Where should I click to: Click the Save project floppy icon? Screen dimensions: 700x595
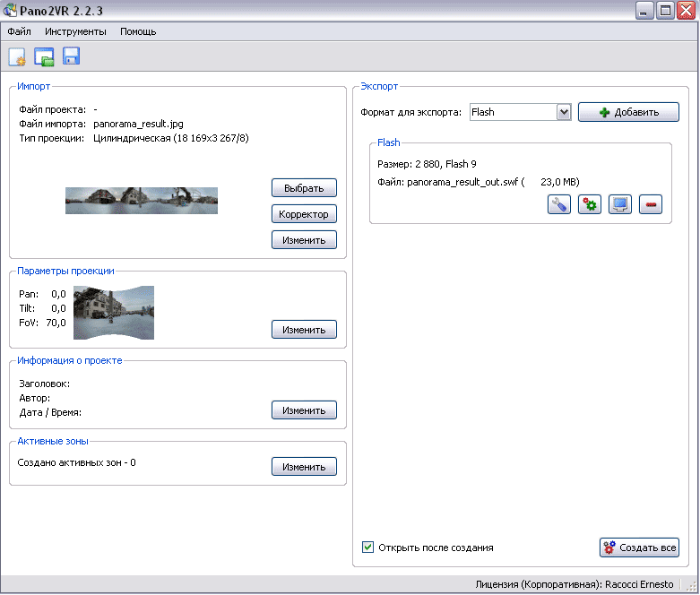[x=71, y=57]
